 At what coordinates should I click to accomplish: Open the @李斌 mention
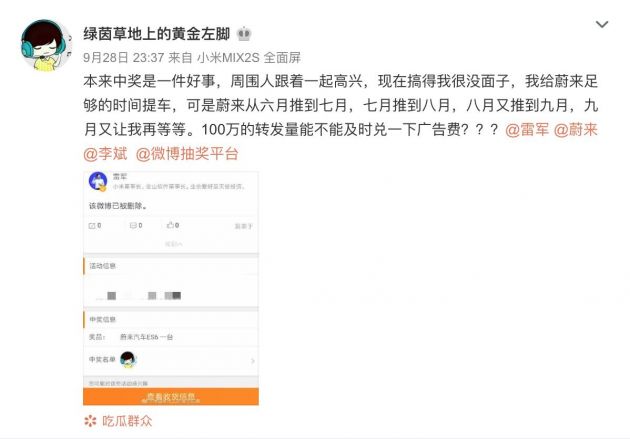(105, 154)
